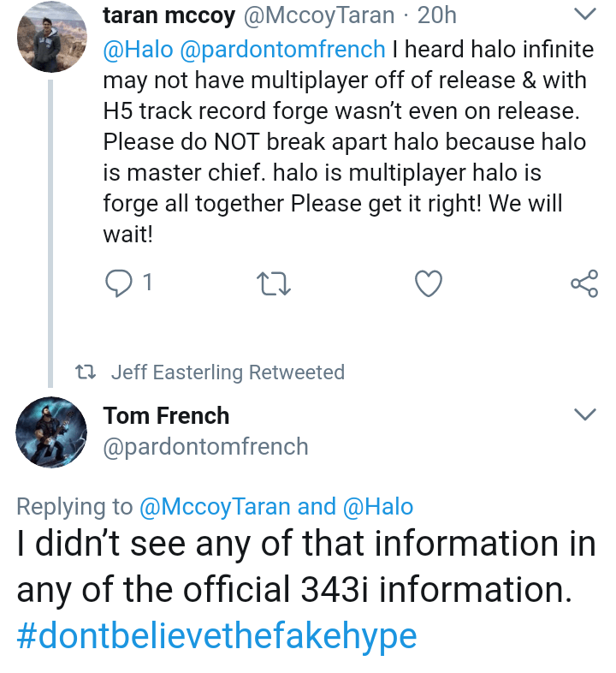Open the taran mccoy display name

[169, 15]
